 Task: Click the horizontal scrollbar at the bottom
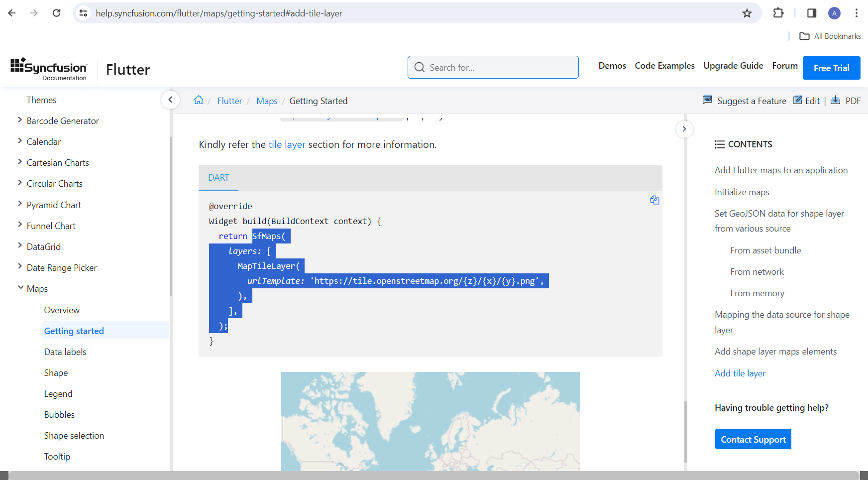point(434,476)
